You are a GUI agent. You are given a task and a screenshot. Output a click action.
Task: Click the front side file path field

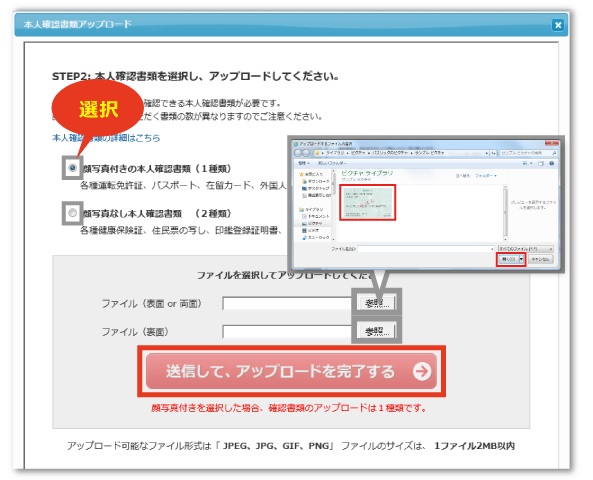(x=287, y=303)
